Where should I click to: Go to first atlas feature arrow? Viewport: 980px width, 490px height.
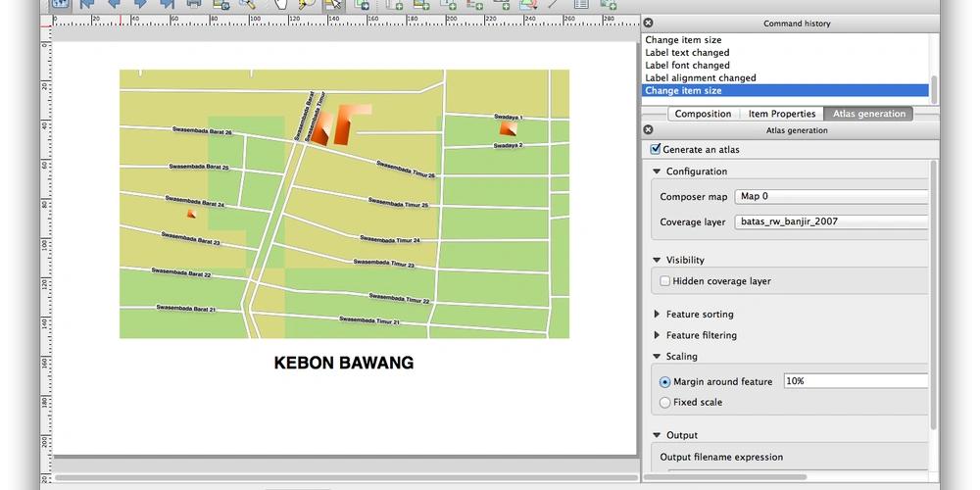86,4
